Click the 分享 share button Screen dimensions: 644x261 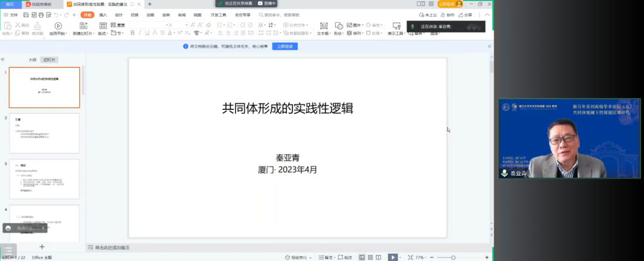465,15
